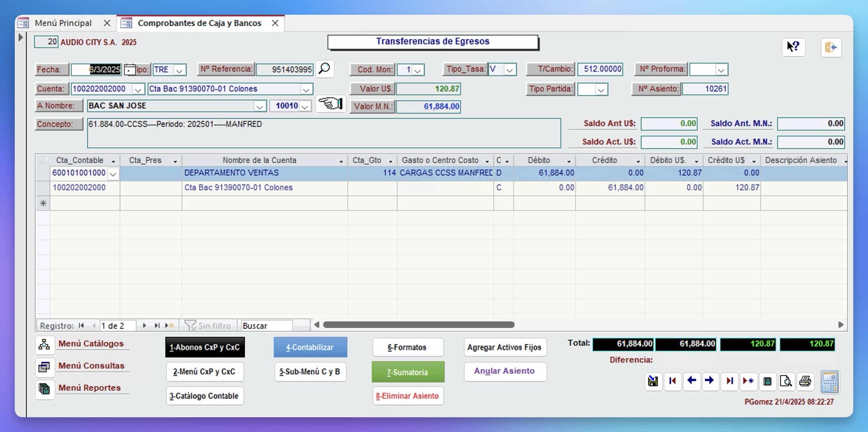Viewport: 868px width, 432px height.
Task: Click the print preview magnifier page icon
Action: (786, 381)
